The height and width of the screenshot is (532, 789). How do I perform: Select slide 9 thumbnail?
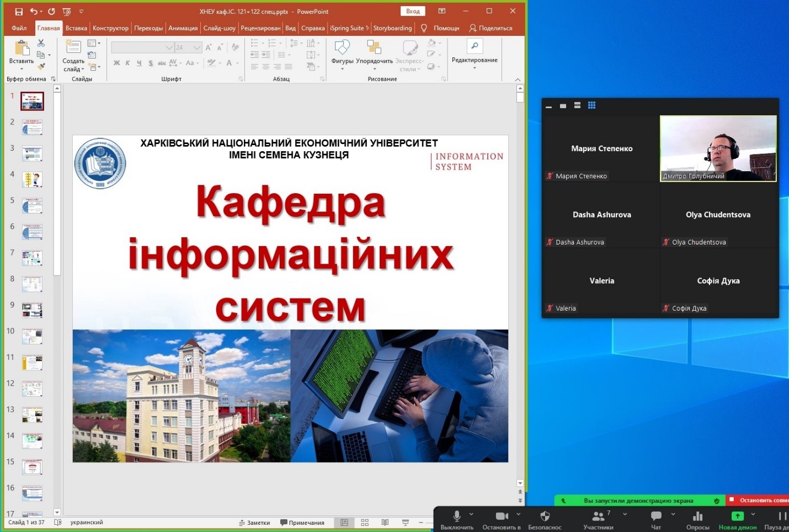click(x=33, y=310)
